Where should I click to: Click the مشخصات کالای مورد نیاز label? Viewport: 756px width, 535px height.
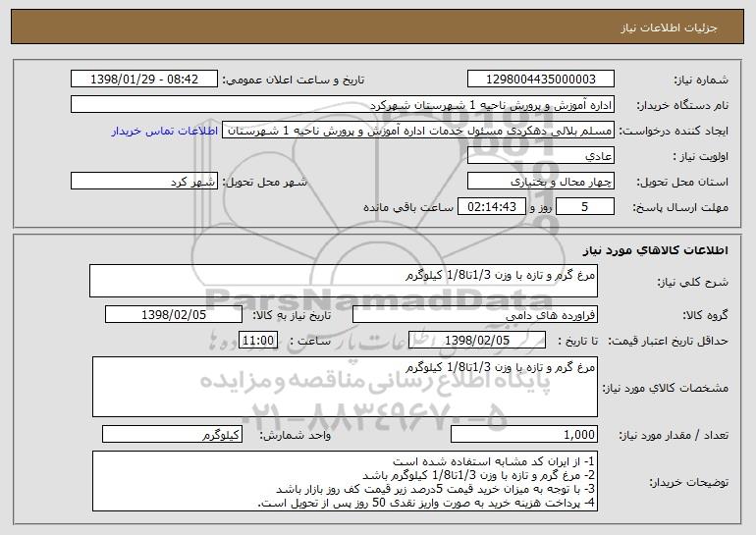[x=666, y=388]
